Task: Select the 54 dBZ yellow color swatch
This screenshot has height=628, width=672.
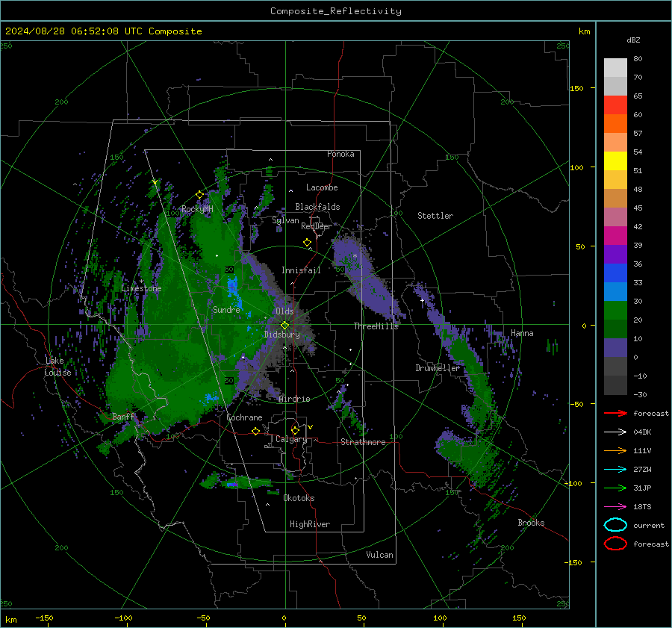Action: [615, 161]
